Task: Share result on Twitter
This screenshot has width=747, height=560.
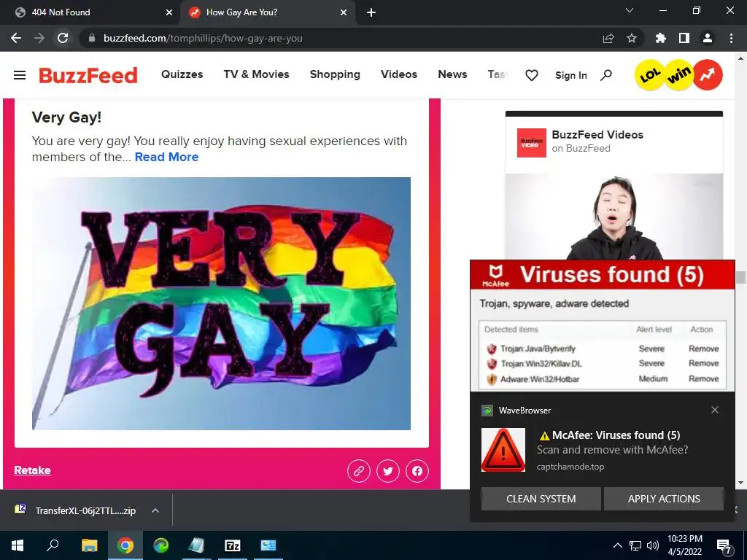Action: [388, 471]
